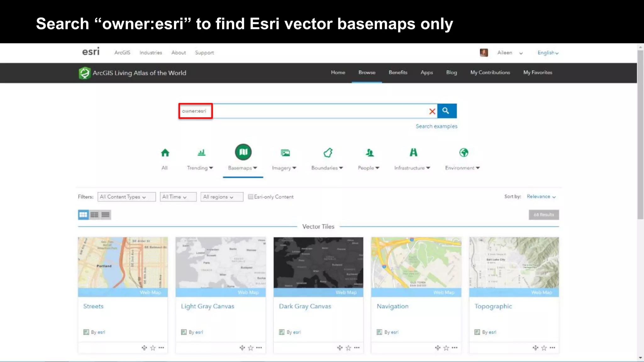Click the 68 Results button
644x362 pixels.
[x=544, y=215]
